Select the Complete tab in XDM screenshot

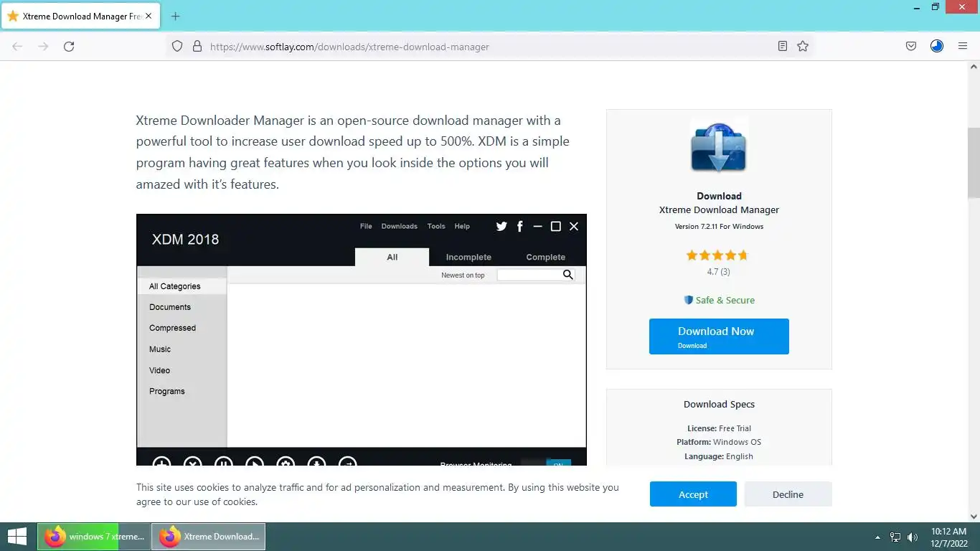tap(545, 257)
